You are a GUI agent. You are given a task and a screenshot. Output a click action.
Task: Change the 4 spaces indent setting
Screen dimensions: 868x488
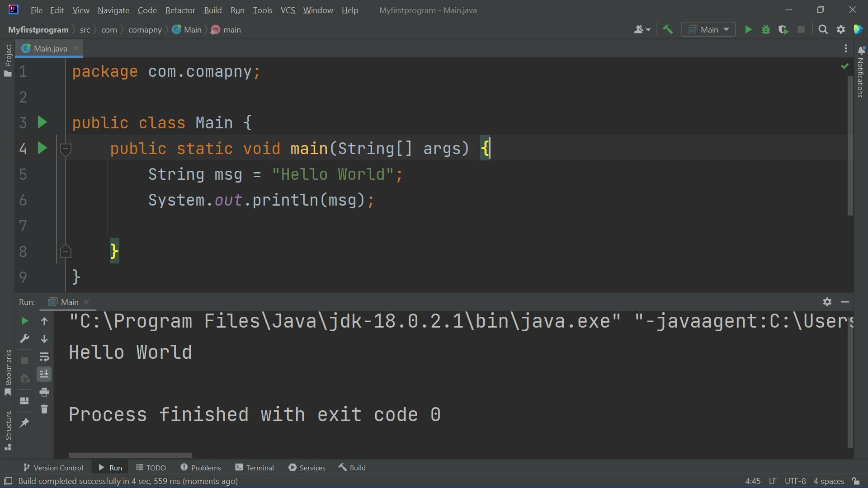tap(829, 481)
